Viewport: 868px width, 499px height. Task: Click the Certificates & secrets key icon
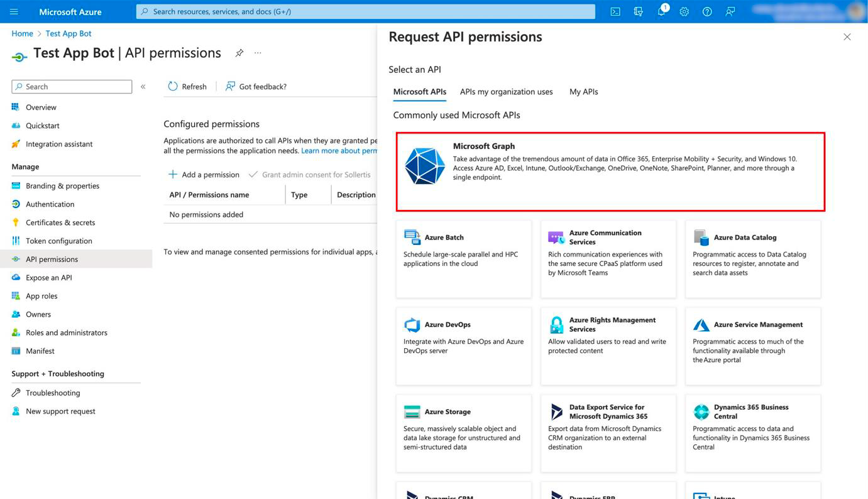(16, 222)
